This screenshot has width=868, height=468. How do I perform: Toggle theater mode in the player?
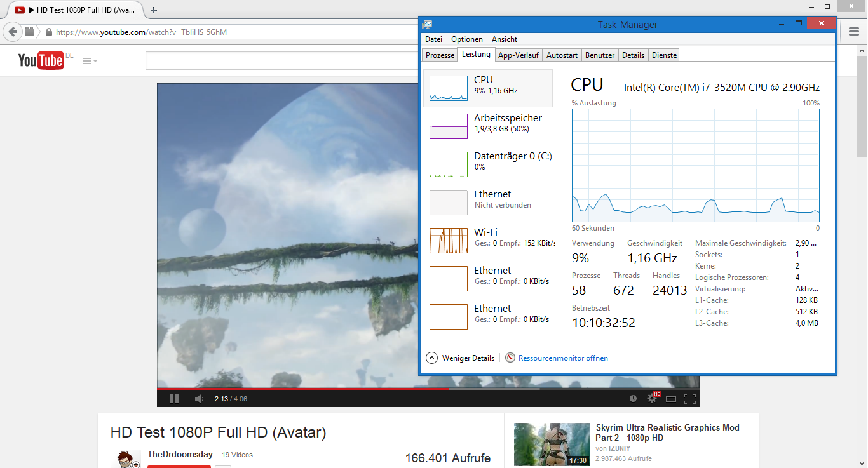click(x=671, y=399)
